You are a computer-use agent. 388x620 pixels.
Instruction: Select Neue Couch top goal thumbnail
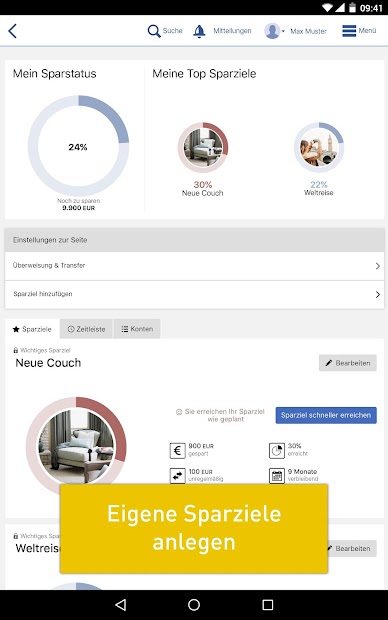tap(203, 147)
